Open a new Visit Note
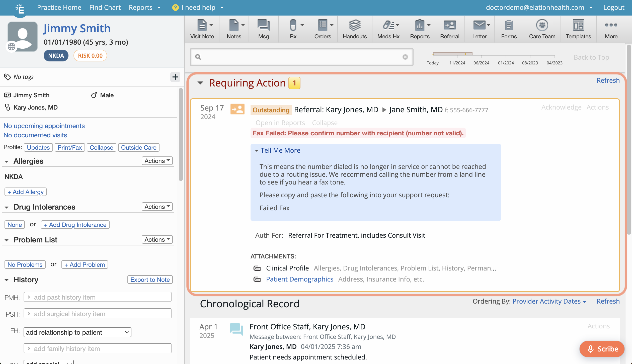This screenshot has height=364, width=632. (202, 29)
